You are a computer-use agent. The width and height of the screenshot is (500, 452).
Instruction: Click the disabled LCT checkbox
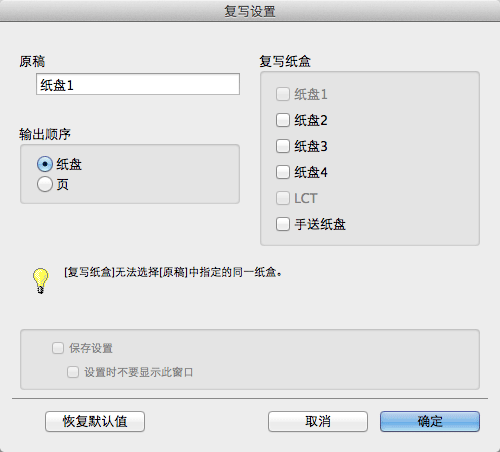(x=283, y=198)
